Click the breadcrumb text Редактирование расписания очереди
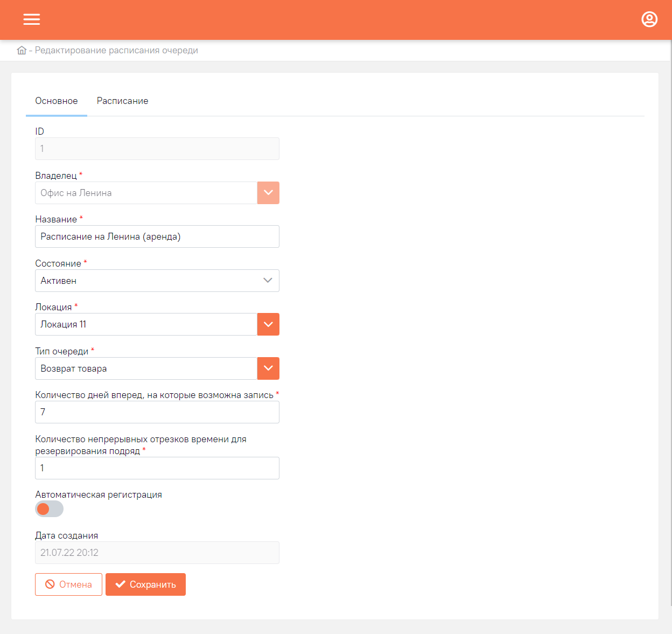672x634 pixels. tap(116, 50)
